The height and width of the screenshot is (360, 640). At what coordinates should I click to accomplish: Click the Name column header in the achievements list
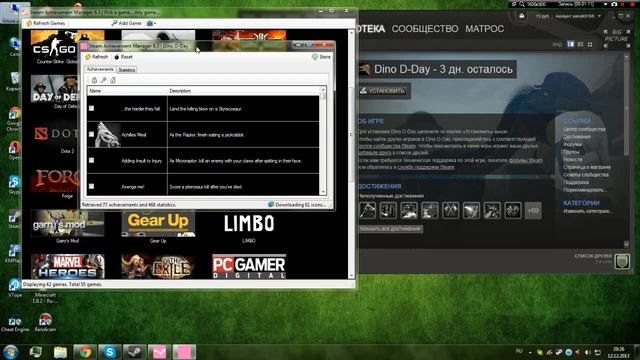click(x=127, y=91)
